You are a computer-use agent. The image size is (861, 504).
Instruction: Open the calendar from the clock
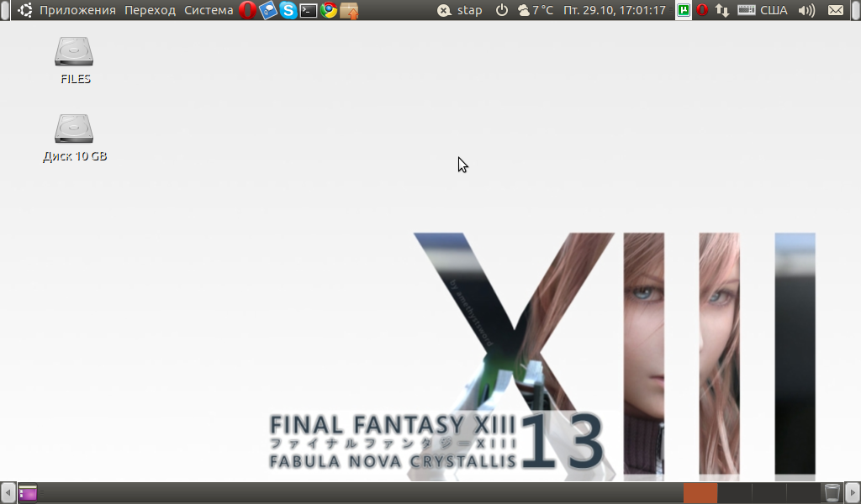coord(615,10)
